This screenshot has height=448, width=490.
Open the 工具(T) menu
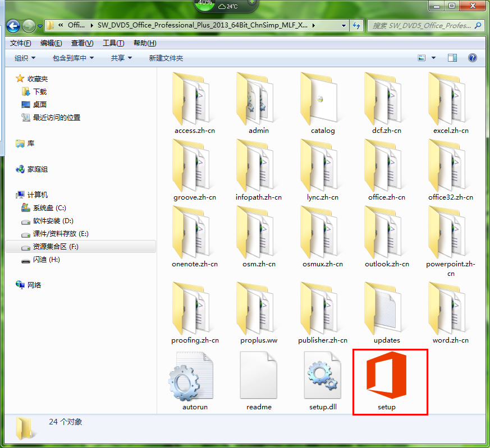tap(113, 43)
